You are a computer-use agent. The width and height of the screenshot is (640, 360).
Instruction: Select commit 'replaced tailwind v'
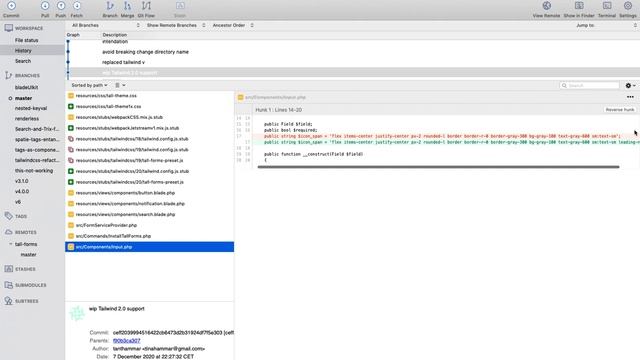(x=123, y=62)
